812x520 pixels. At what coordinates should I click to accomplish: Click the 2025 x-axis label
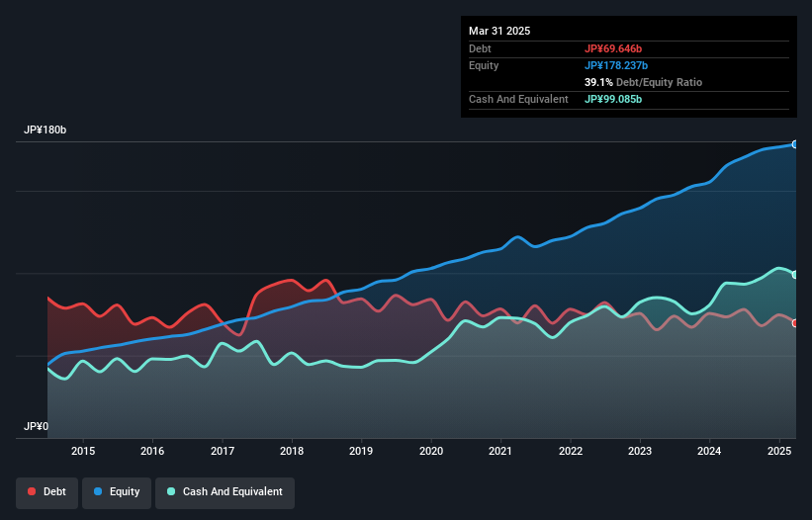click(779, 452)
